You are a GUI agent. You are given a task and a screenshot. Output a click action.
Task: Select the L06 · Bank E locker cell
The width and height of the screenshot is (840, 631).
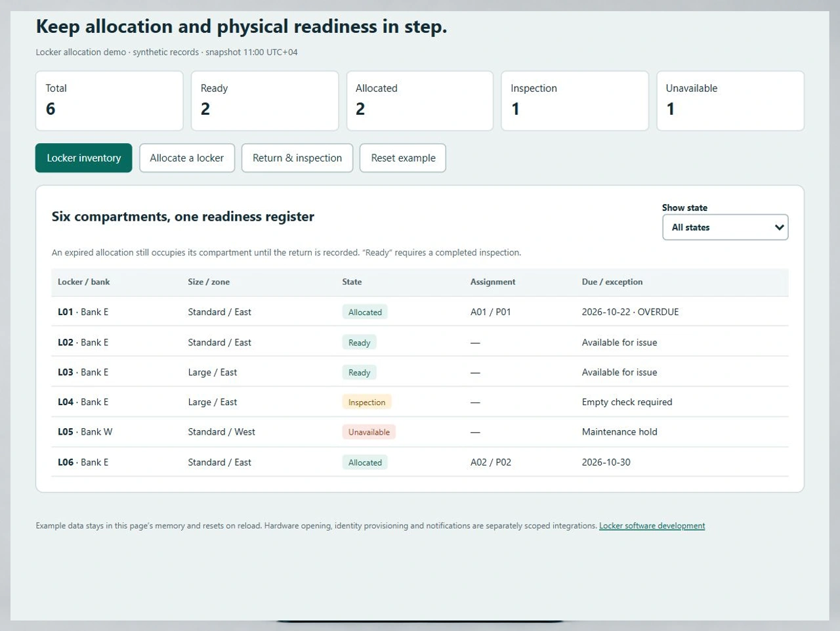click(83, 462)
